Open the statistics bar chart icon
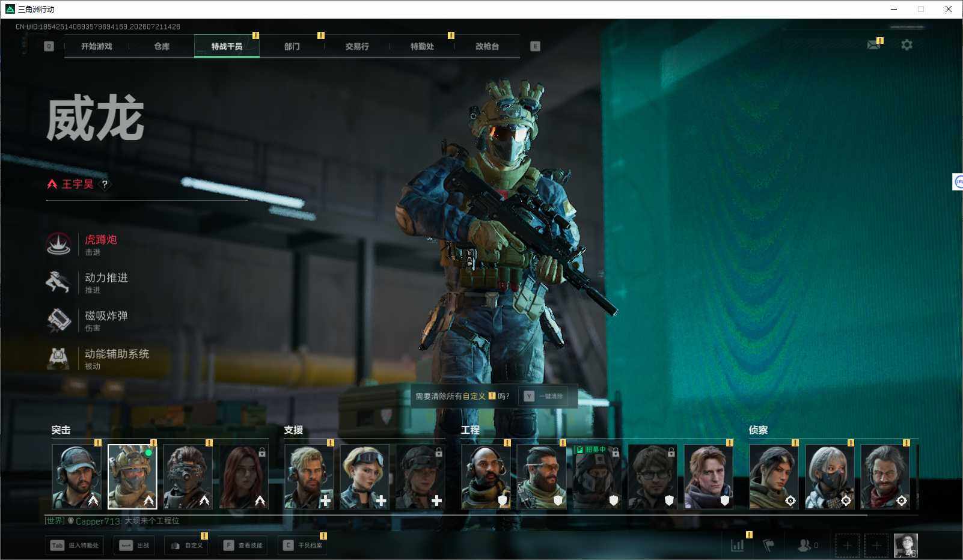Image resolution: width=963 pixels, height=560 pixels. point(737,546)
